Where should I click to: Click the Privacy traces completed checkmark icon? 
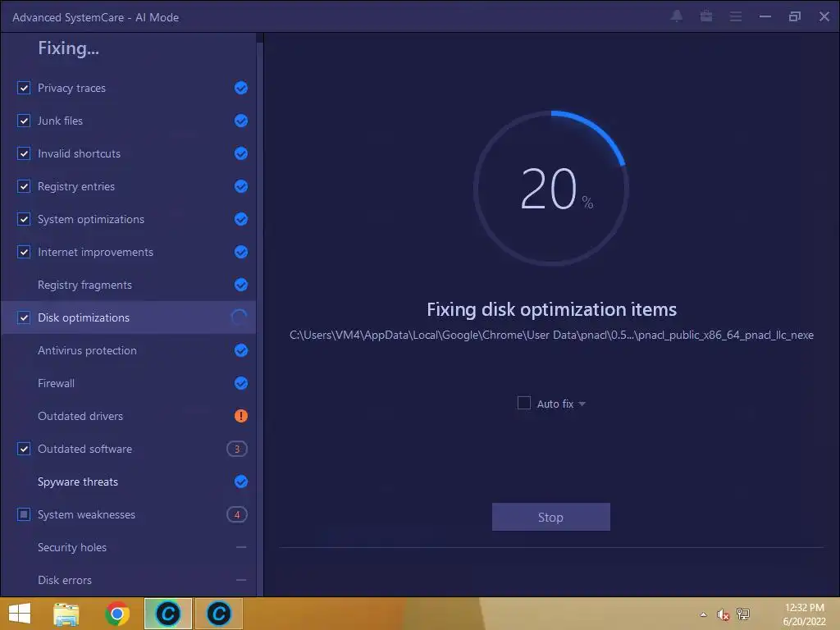tap(241, 88)
